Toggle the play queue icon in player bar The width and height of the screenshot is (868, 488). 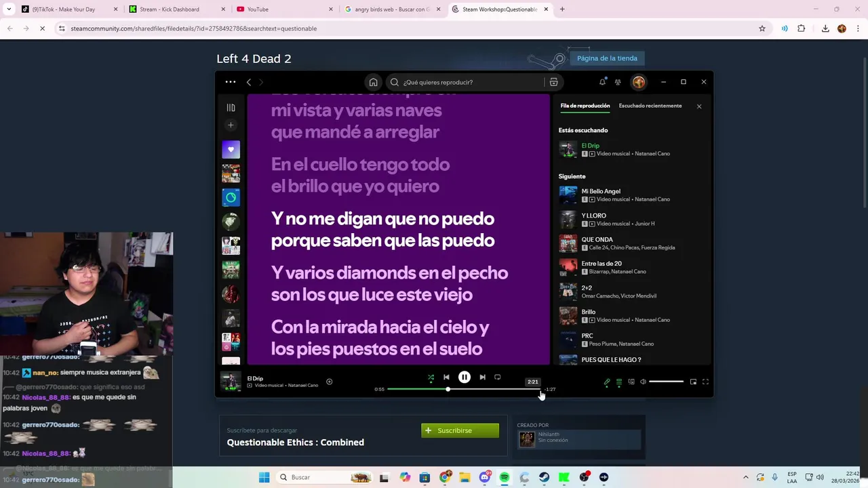[x=619, y=382]
